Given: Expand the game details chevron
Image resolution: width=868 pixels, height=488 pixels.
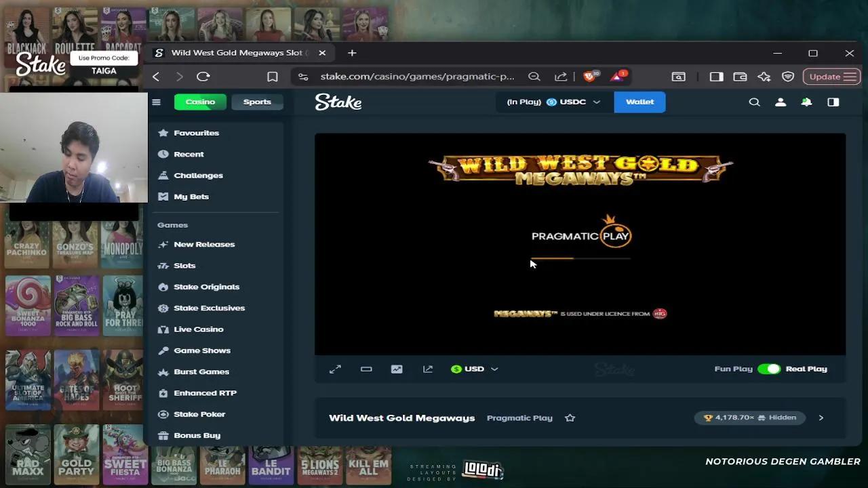Looking at the screenshot, I should click(821, 418).
